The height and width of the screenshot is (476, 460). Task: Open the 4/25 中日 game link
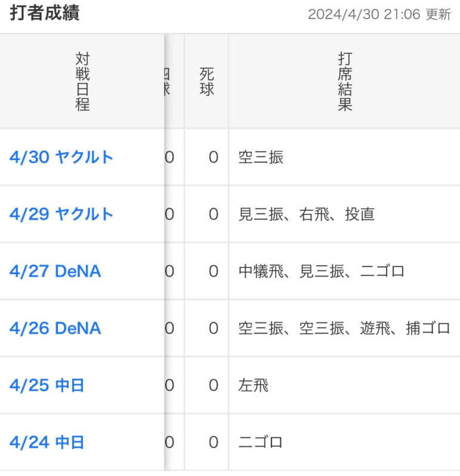tap(47, 386)
